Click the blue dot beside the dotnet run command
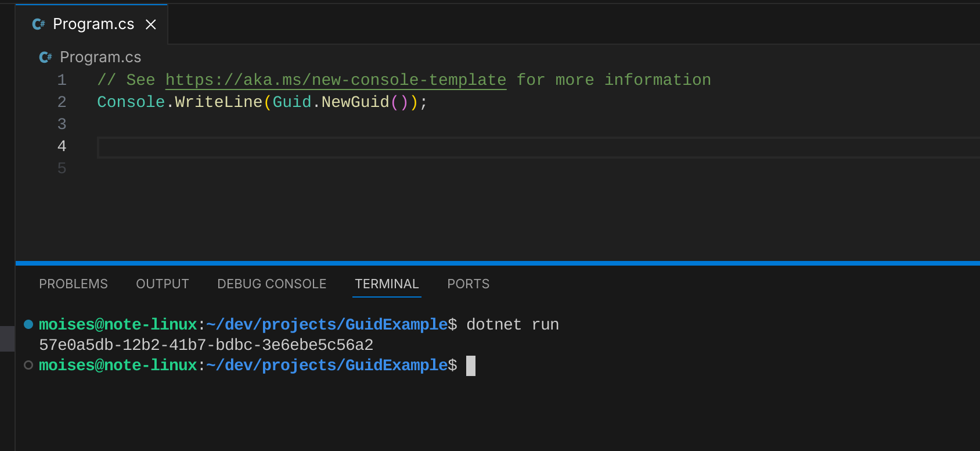The image size is (980, 451). pyautogui.click(x=28, y=324)
